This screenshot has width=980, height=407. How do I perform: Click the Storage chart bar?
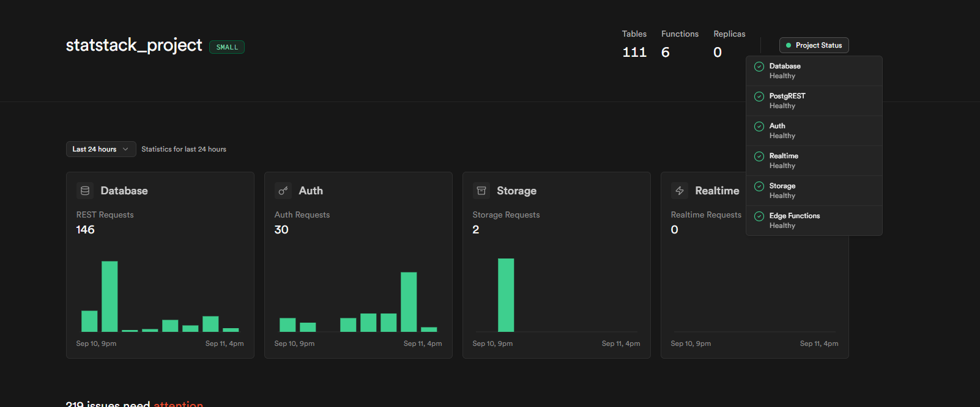[506, 295]
